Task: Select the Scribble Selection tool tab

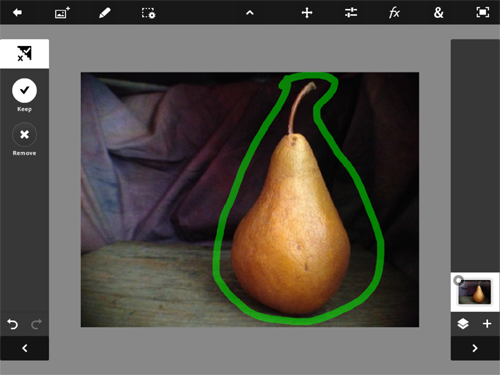Action: point(24,54)
